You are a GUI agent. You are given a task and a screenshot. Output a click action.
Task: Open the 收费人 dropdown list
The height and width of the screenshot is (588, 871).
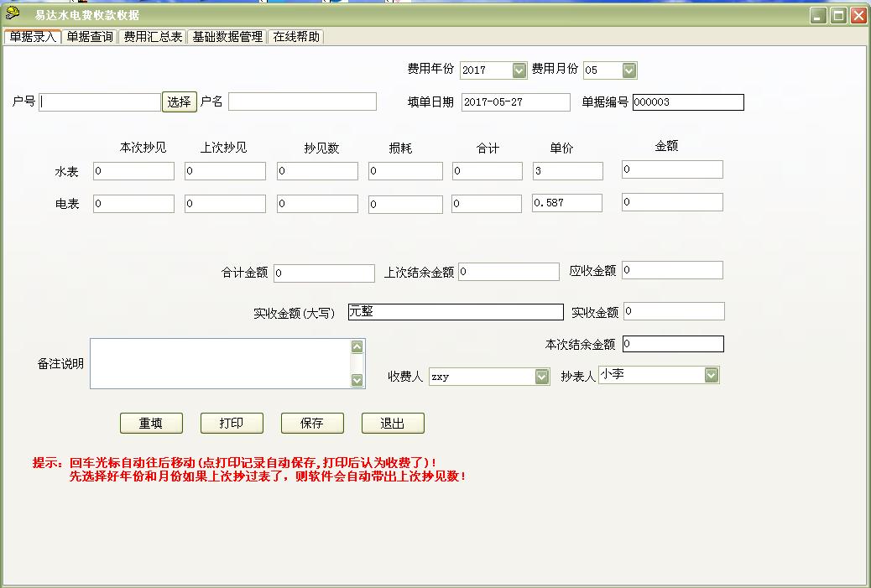click(543, 375)
